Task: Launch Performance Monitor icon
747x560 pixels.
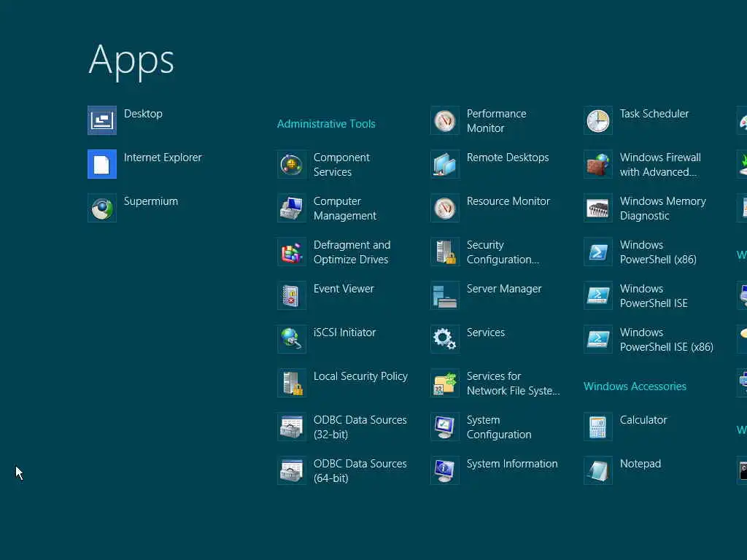Action: point(445,120)
